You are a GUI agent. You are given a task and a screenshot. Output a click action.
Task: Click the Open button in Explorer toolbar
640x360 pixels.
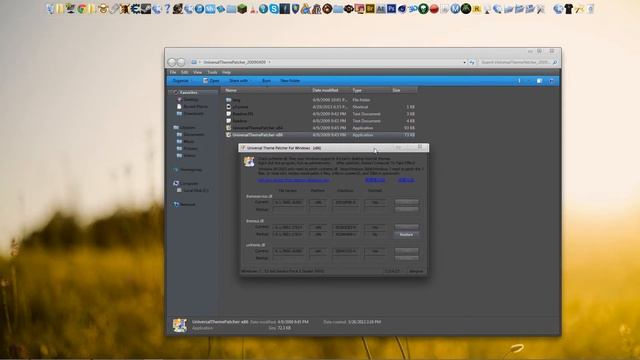tap(211, 81)
